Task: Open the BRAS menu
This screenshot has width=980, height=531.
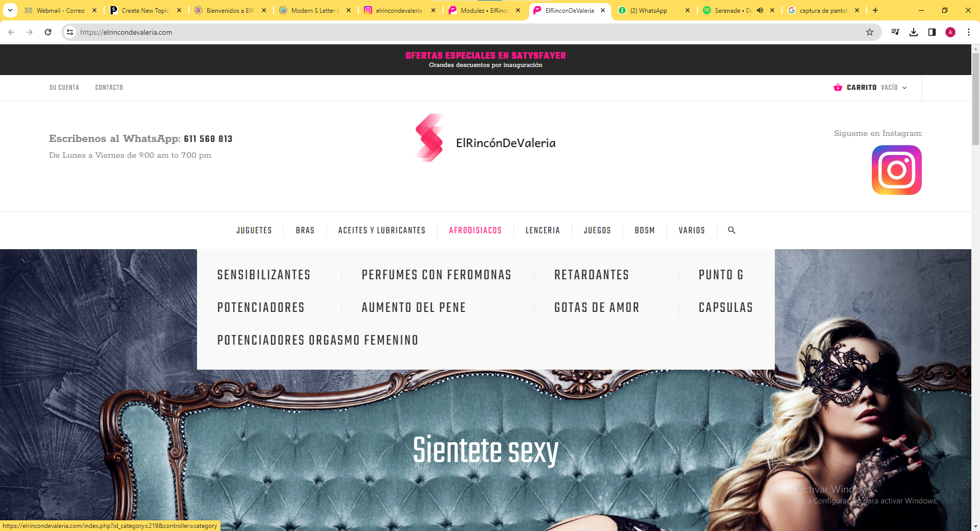Action: click(x=305, y=230)
